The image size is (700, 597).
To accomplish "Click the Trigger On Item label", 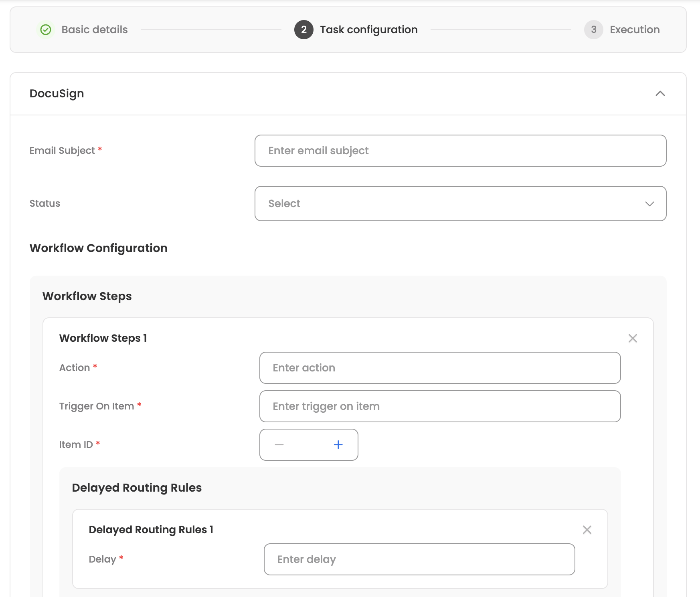I will coord(97,406).
